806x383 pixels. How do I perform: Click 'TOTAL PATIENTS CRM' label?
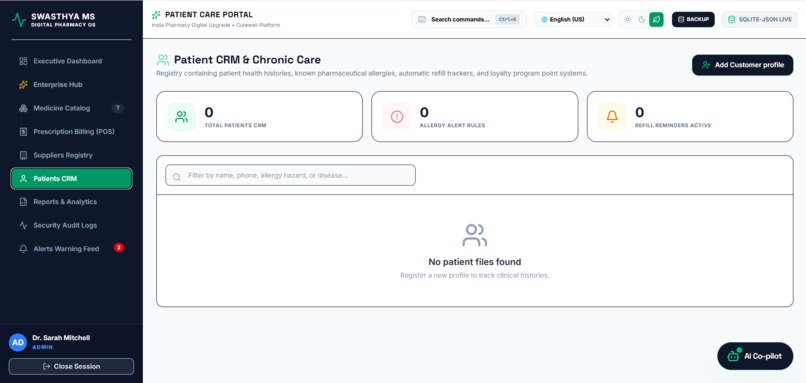(x=235, y=125)
